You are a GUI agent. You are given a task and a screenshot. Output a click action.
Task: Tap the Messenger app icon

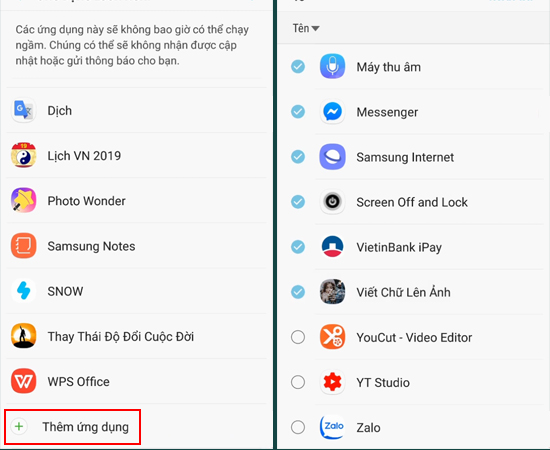tap(333, 112)
